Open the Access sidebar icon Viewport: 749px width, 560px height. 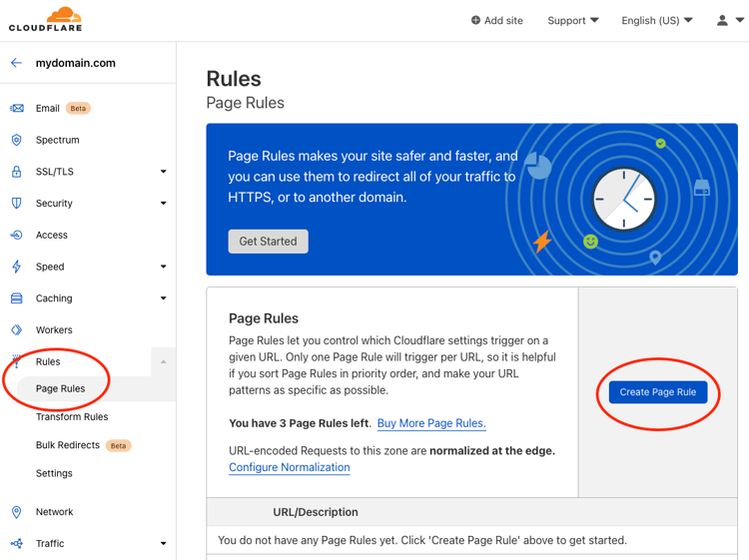pyautogui.click(x=17, y=235)
